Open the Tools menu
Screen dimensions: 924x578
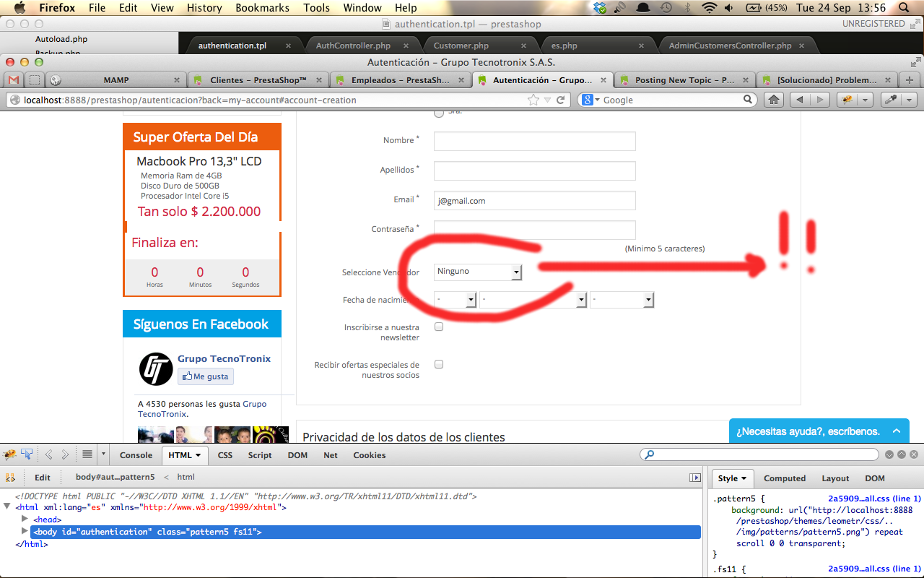coord(317,8)
